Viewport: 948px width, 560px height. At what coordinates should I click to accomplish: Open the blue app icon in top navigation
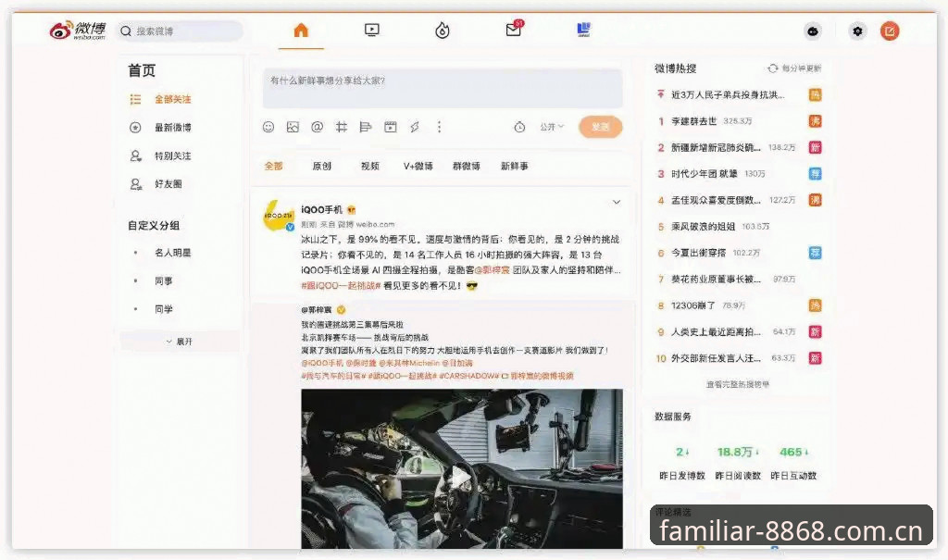(583, 30)
